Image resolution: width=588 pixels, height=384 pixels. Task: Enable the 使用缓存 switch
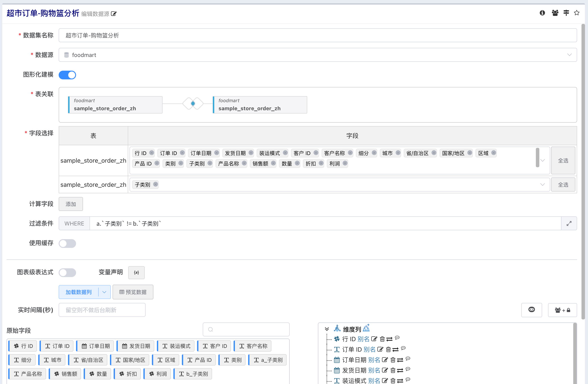point(67,243)
